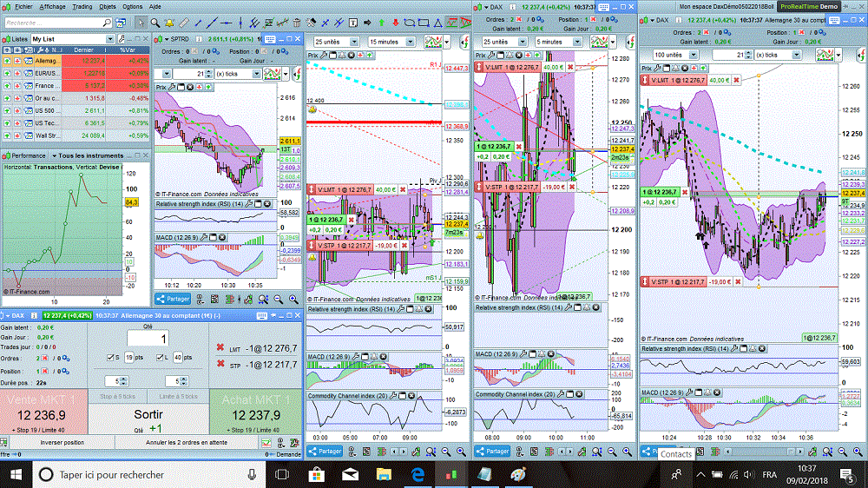Select the ellipse drawing tool
This screenshot has width=868, height=488.
point(410,23)
